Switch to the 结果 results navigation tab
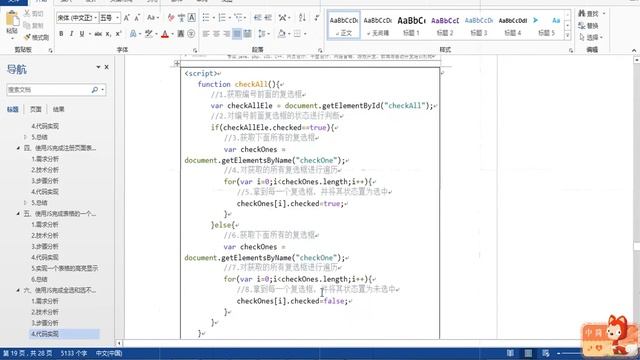640x360 pixels. 59,109
